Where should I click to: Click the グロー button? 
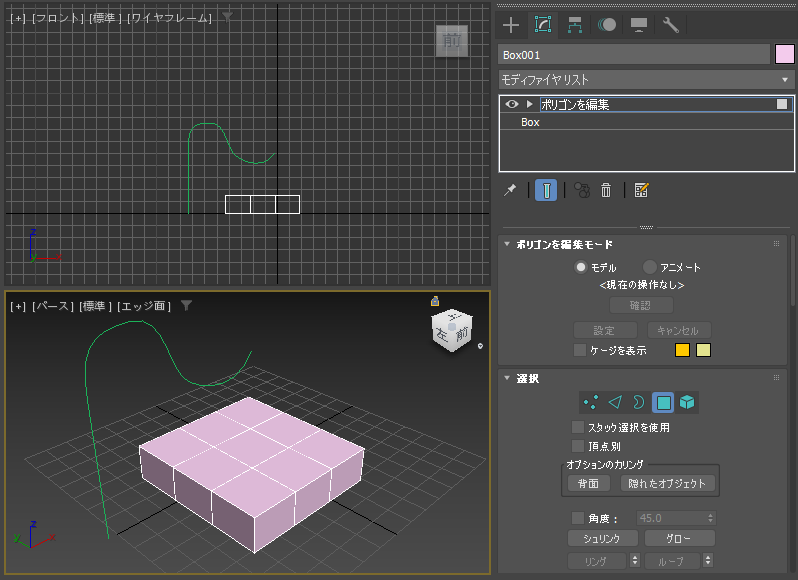pos(679,538)
